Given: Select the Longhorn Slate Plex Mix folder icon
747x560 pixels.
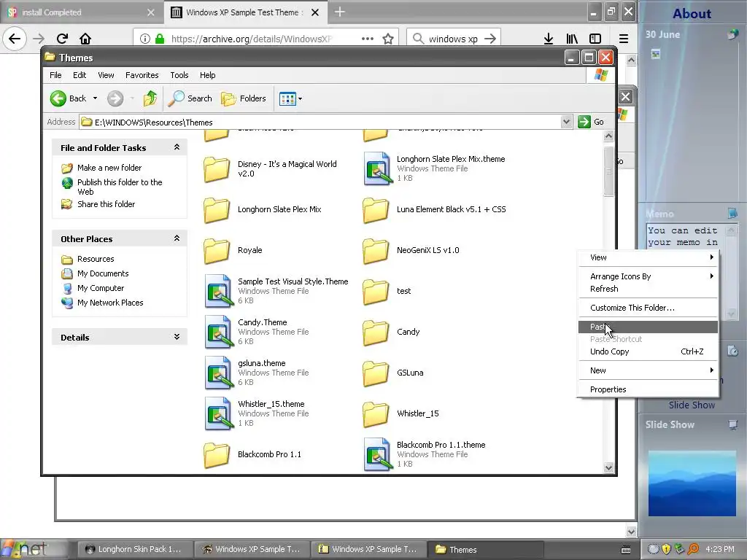Looking at the screenshot, I should tap(217, 209).
